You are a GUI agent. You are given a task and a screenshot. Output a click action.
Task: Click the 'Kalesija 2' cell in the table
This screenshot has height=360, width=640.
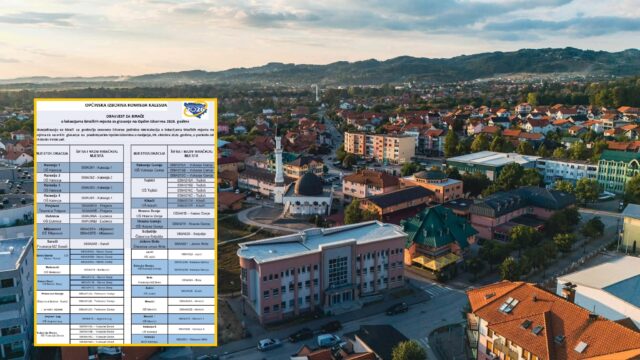click(53, 178)
